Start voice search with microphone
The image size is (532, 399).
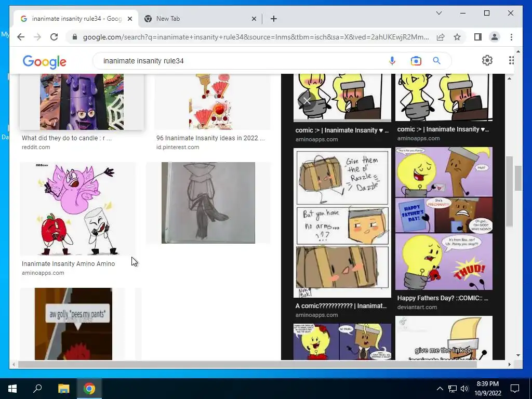pyautogui.click(x=392, y=61)
